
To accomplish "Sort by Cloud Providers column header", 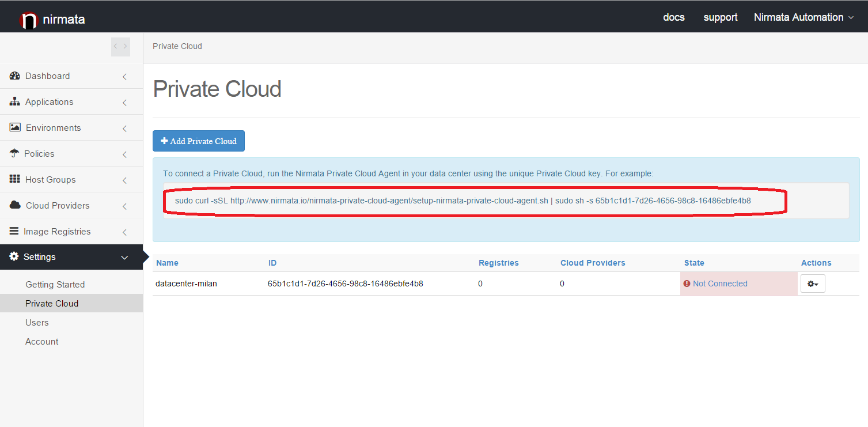I will pos(593,263).
